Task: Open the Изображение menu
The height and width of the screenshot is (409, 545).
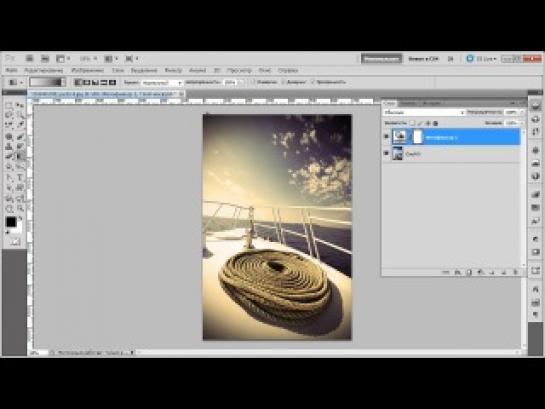Action: tap(88, 70)
